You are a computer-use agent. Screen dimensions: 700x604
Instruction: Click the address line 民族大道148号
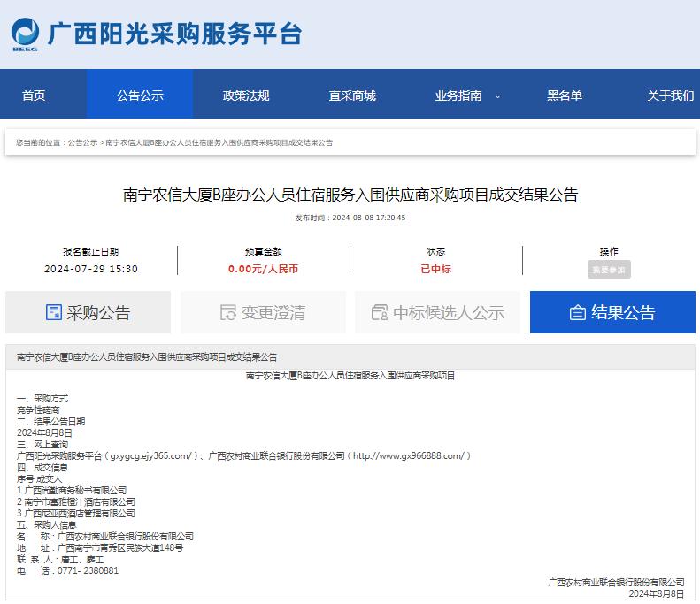click(100, 547)
